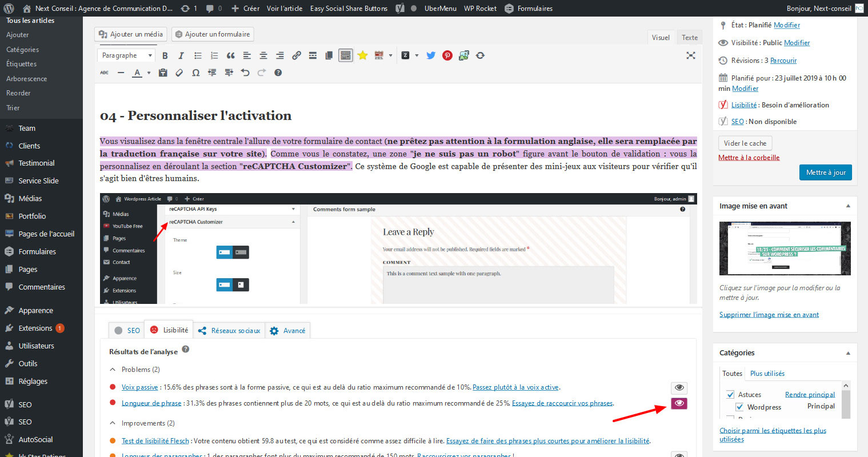Insert a bulleted list
Screen dimensions: 868x457
pos(198,55)
